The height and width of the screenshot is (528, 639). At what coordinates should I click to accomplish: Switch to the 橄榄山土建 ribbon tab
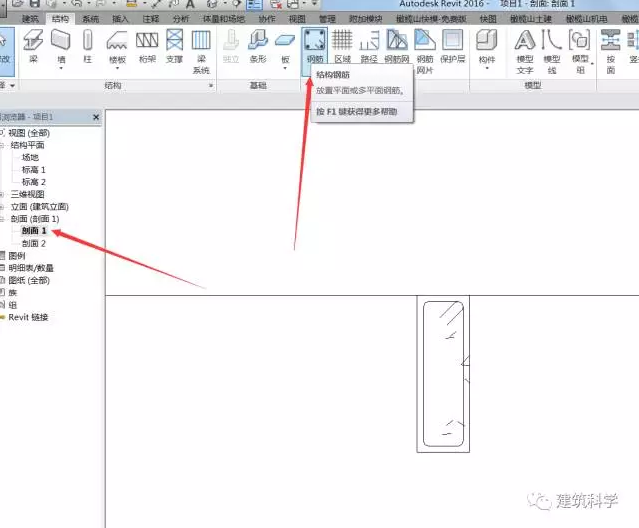coord(531,19)
